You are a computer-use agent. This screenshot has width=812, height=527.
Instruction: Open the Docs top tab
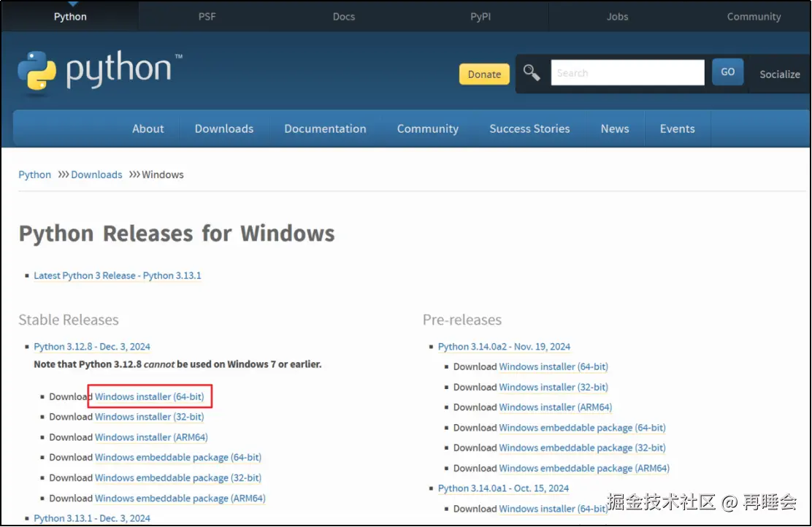344,17
